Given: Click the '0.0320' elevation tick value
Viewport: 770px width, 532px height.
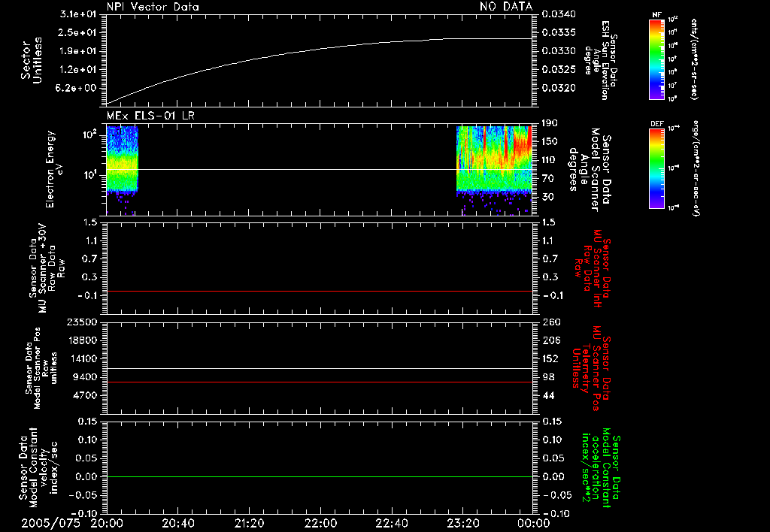Looking at the screenshot, I should pyautogui.click(x=559, y=89).
